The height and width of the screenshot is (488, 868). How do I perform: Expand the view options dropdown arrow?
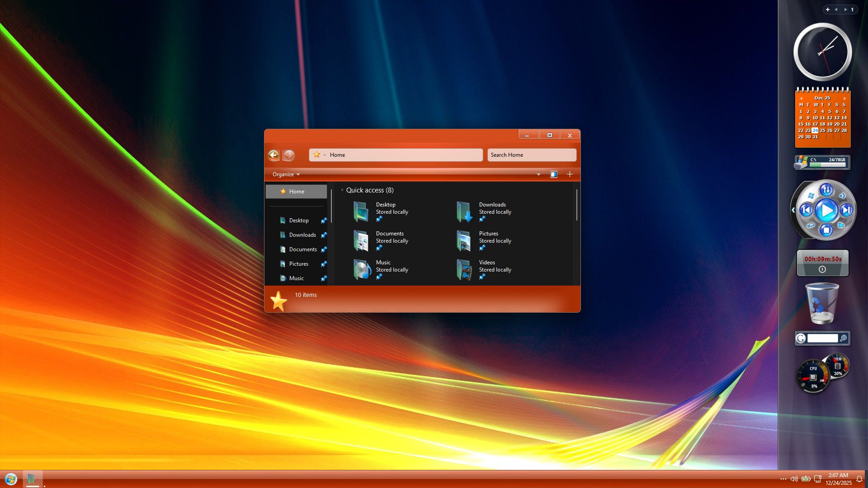(538, 174)
